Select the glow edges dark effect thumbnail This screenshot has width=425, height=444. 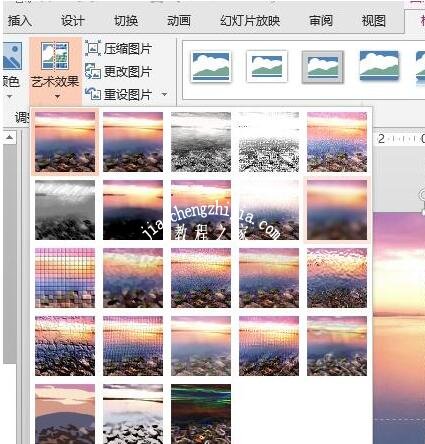[x=201, y=414]
